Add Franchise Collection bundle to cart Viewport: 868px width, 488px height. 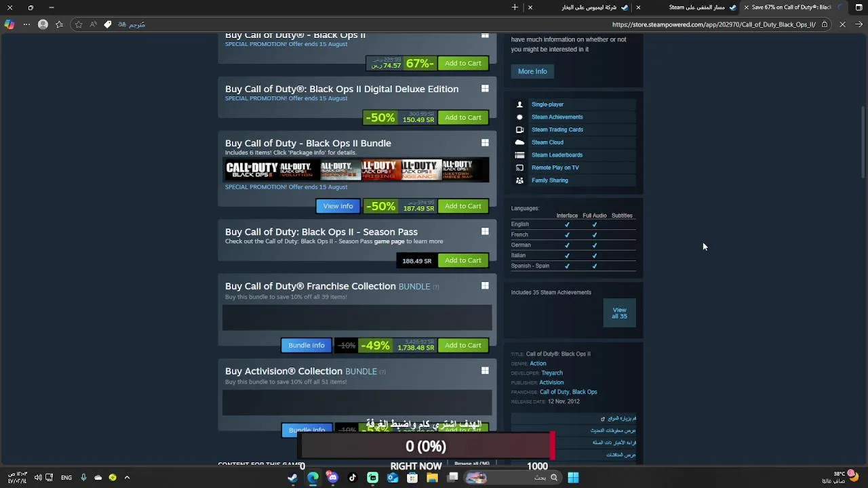tap(463, 345)
